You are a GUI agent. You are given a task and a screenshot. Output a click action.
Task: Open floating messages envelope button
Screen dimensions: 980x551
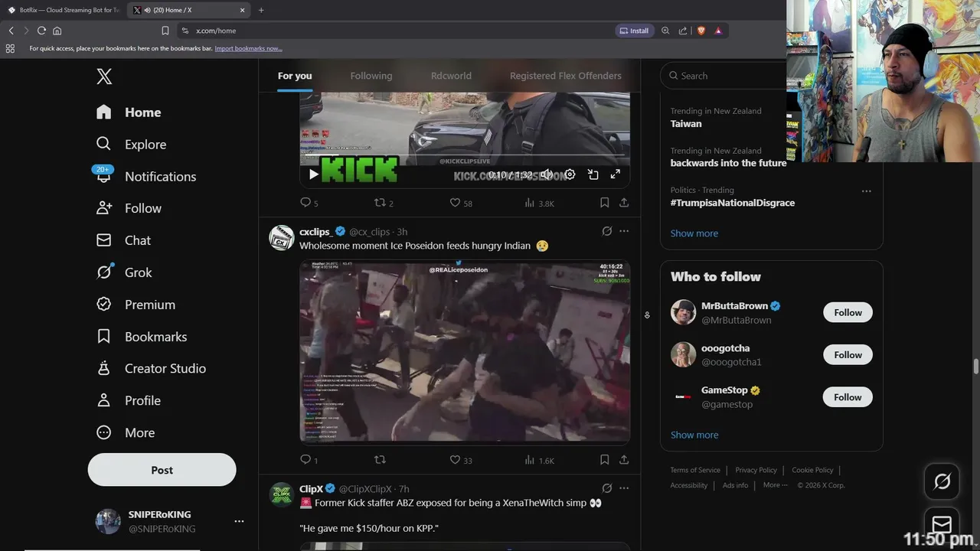942,524
